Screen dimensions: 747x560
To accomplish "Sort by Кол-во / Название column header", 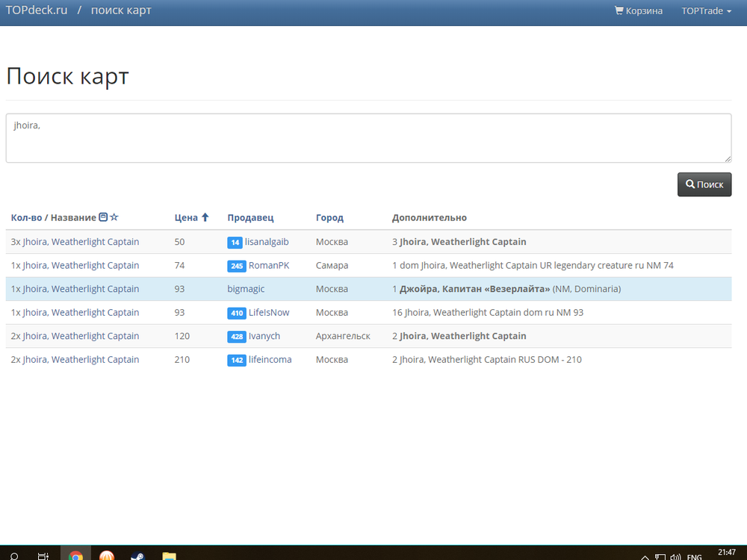I will click(x=53, y=217).
